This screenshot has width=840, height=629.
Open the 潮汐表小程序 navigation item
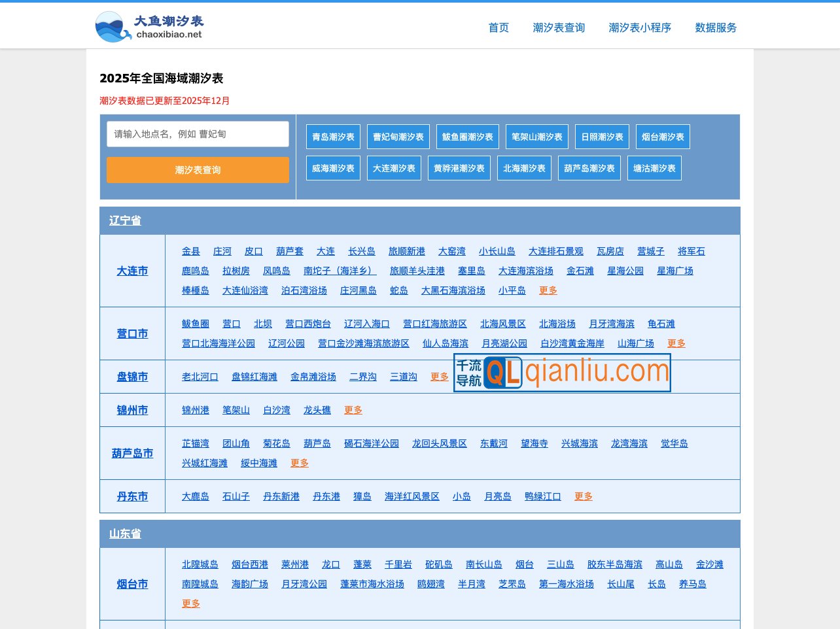[x=639, y=28]
